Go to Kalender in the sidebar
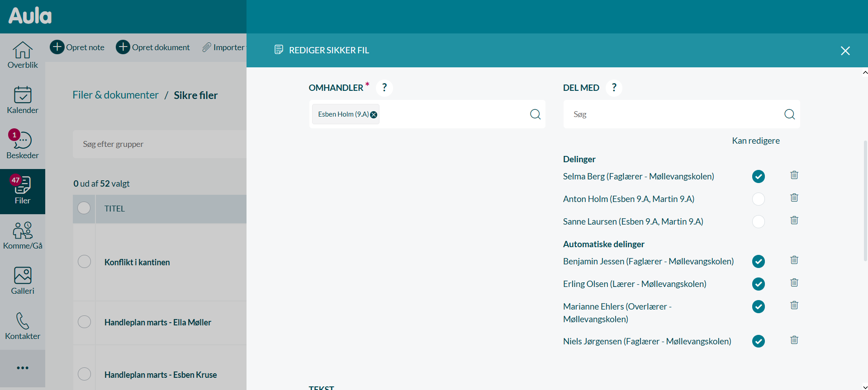The width and height of the screenshot is (868, 390). tap(23, 100)
